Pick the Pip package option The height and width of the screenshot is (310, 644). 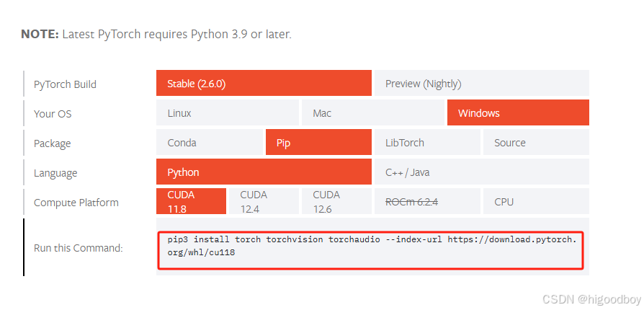(318, 142)
